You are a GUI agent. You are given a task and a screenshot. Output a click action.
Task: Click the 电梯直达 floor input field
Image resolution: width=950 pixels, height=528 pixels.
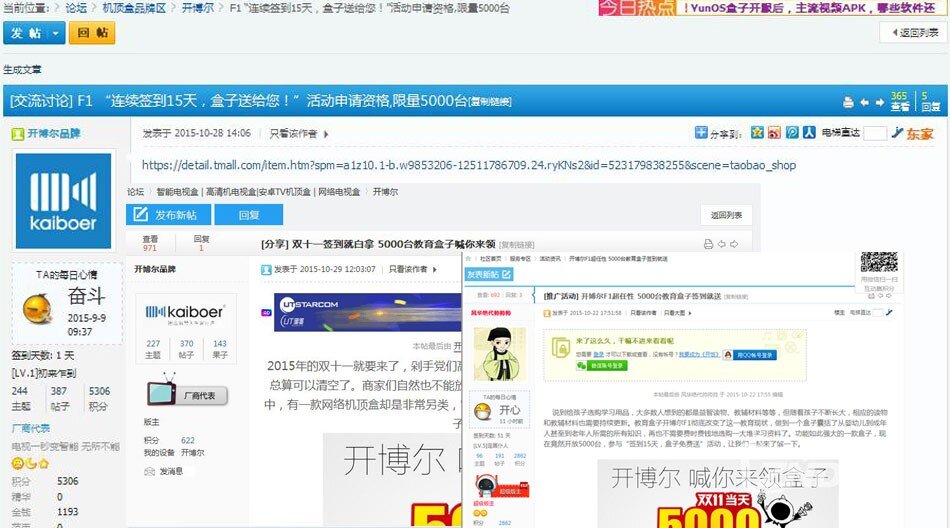tap(875, 133)
